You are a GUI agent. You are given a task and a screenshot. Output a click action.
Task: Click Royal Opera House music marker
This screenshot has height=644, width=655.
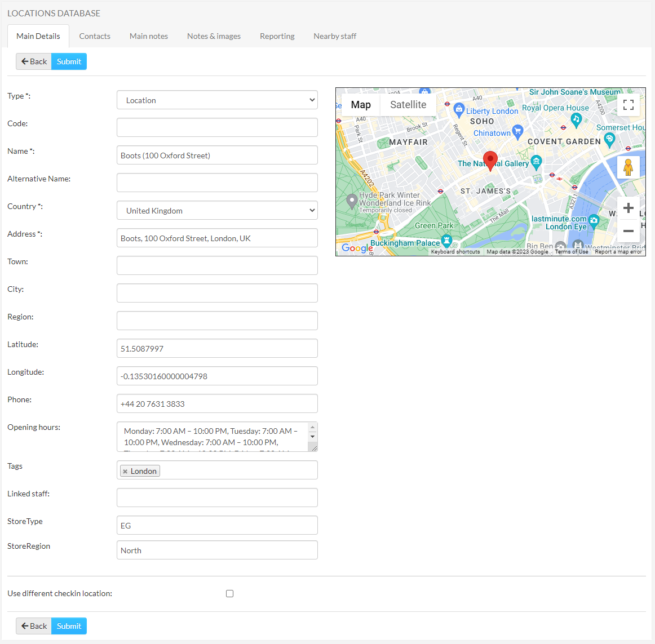tap(577, 120)
